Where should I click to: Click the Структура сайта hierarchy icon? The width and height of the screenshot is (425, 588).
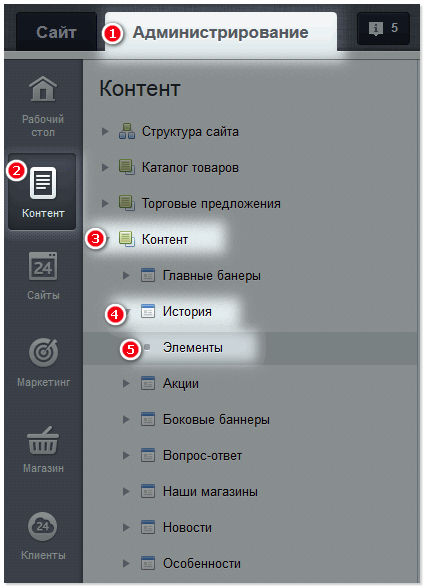(x=127, y=131)
